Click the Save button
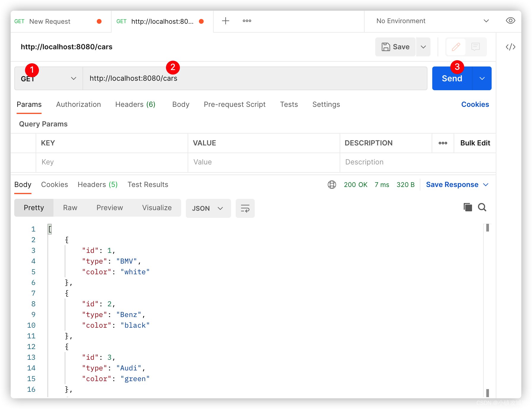The height and width of the screenshot is (409, 532). 395,47
